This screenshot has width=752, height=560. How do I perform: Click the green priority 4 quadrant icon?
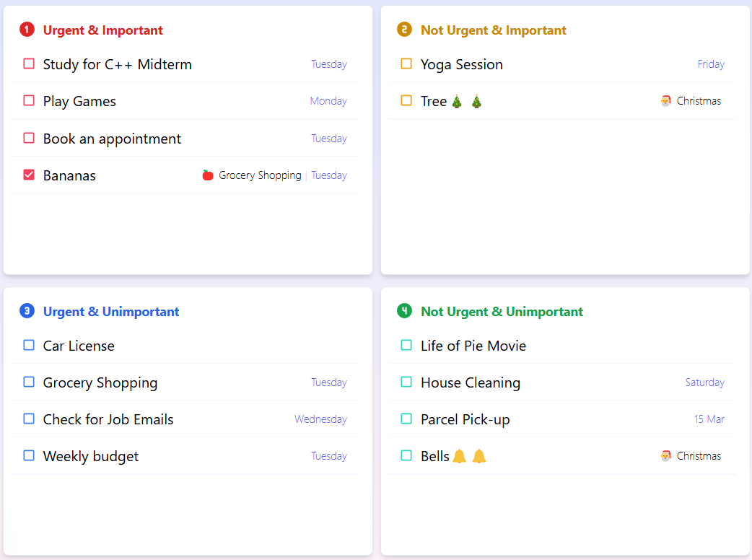coord(404,311)
